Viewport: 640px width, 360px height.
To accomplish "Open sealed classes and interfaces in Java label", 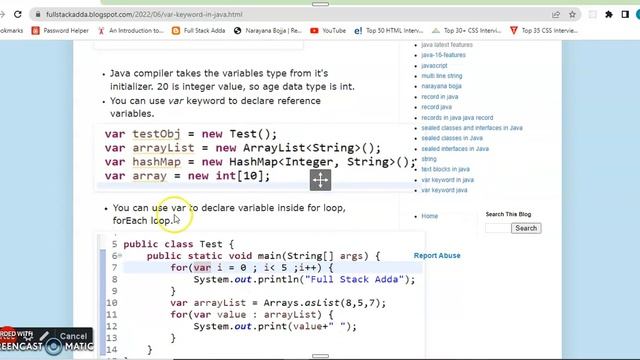I will click(x=472, y=128).
